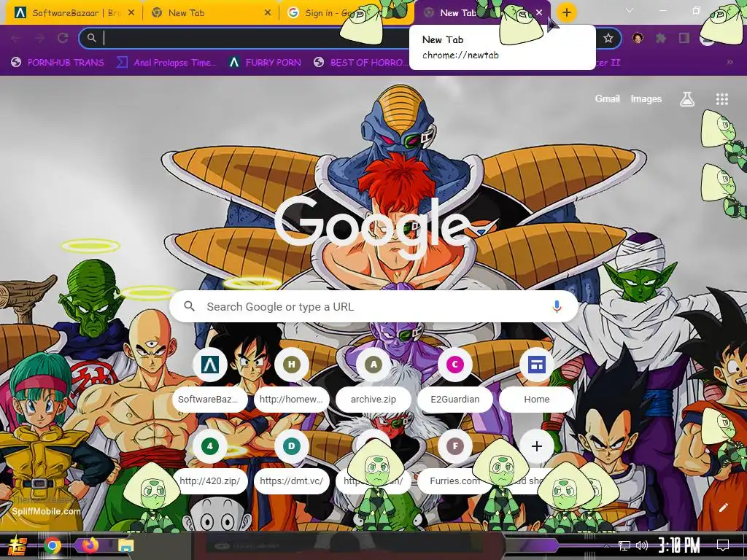Open the network icon in system tray

(624, 545)
